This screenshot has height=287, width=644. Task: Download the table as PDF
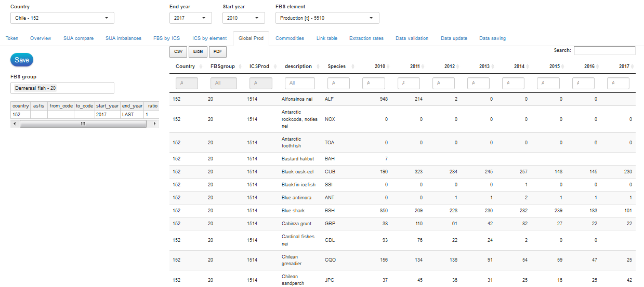click(x=217, y=52)
